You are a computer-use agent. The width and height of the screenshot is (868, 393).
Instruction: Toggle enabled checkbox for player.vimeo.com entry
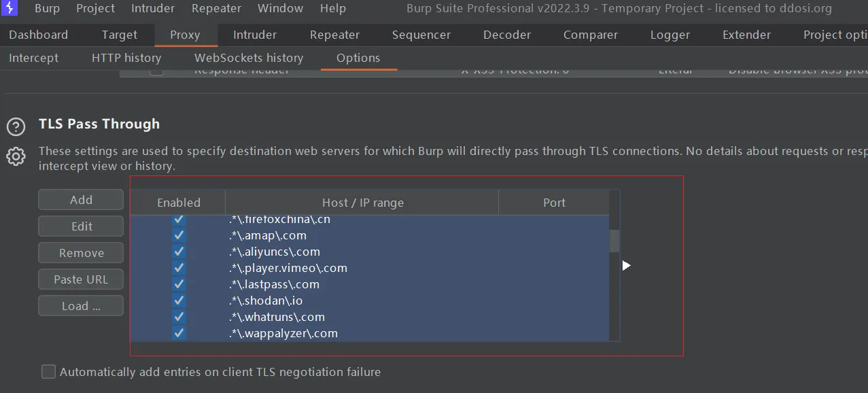pyautogui.click(x=179, y=268)
